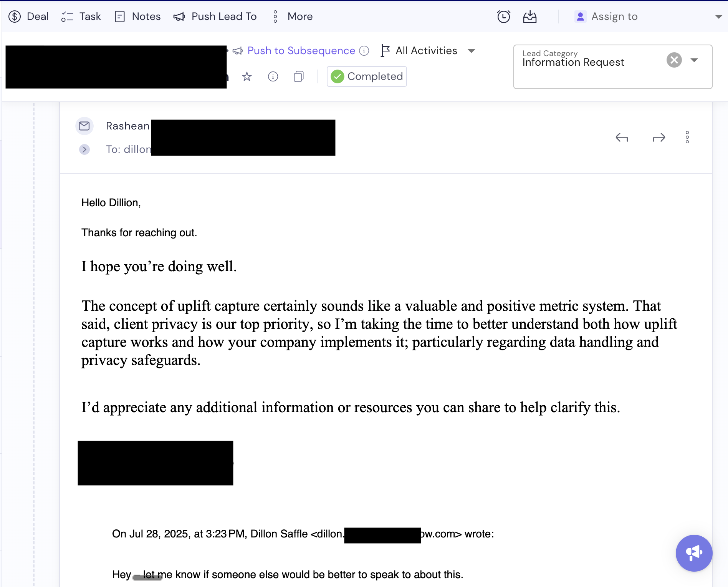Expand the email recipient details chevron

point(84,149)
